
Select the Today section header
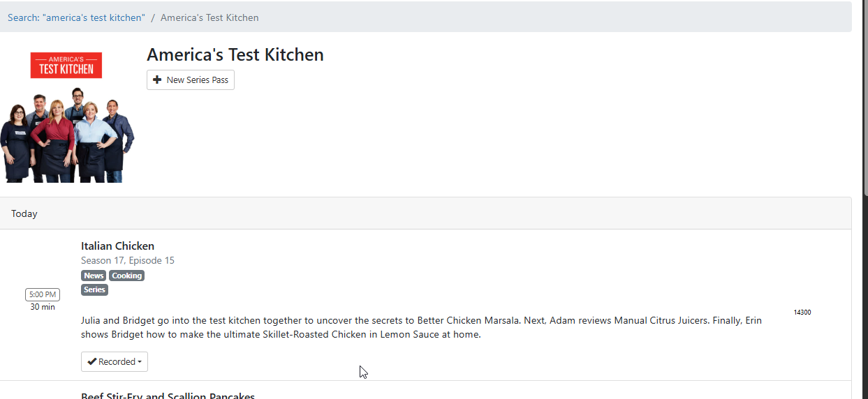[x=24, y=213]
